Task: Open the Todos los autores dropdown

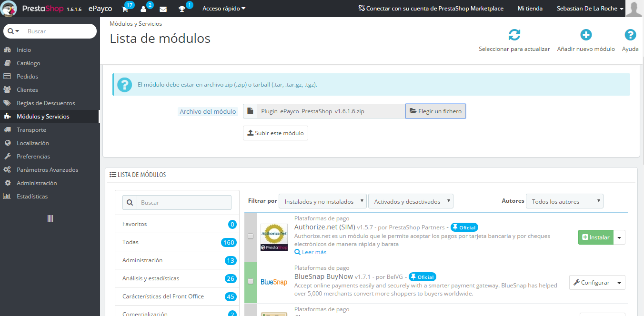Action: 564,201
